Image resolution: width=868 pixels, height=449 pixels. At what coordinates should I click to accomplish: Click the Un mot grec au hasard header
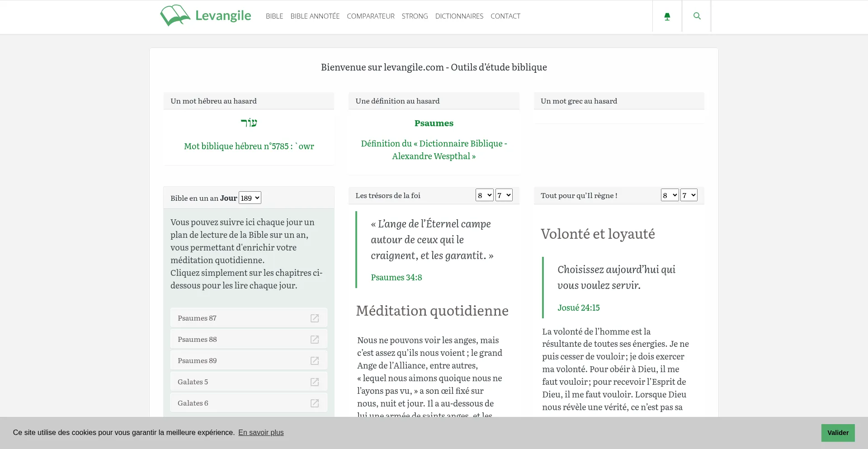[619, 101]
